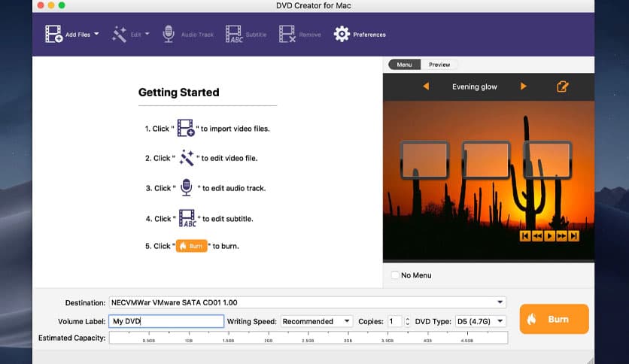Click skip to last button in menu preview
The image size is (629, 364).
[574, 236]
